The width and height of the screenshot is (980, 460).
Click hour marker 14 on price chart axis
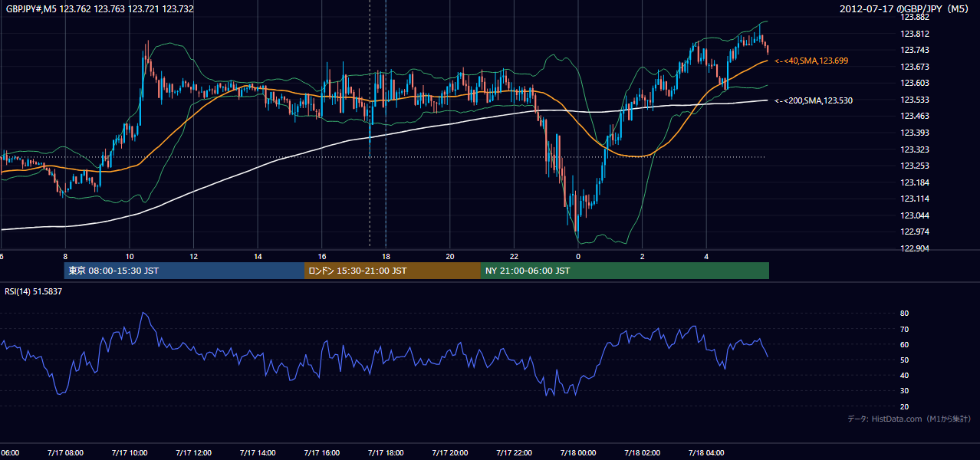(258, 257)
